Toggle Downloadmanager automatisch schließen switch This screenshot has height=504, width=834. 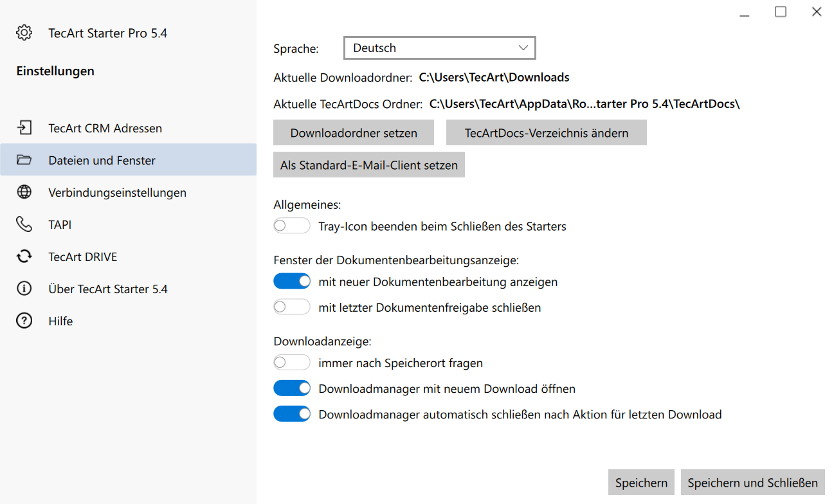(x=292, y=414)
